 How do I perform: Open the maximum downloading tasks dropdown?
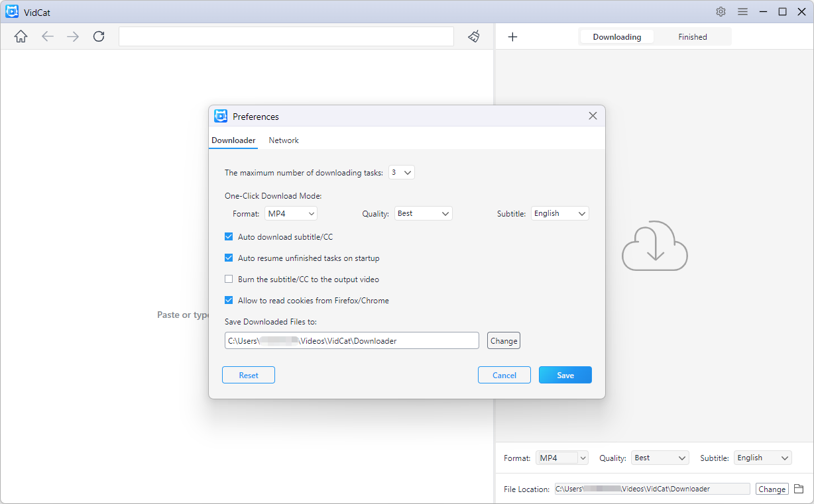[402, 172]
